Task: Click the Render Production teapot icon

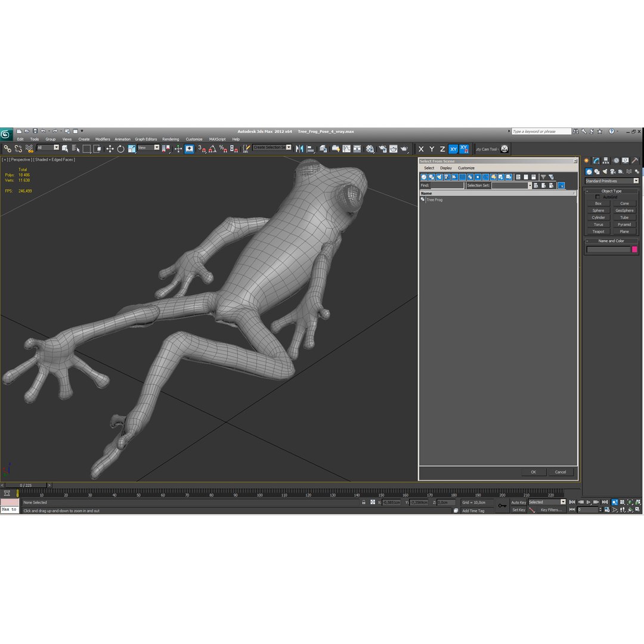Action: coord(404,148)
